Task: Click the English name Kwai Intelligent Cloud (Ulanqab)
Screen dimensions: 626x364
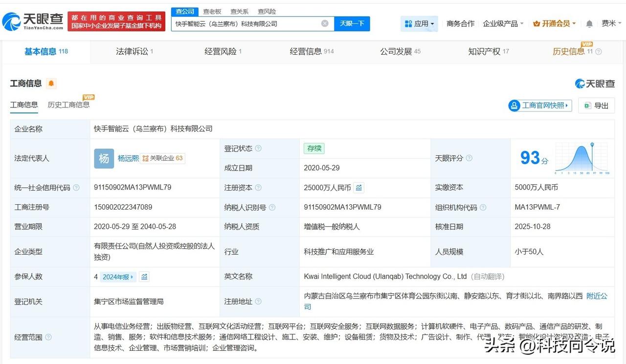Action: [385, 277]
